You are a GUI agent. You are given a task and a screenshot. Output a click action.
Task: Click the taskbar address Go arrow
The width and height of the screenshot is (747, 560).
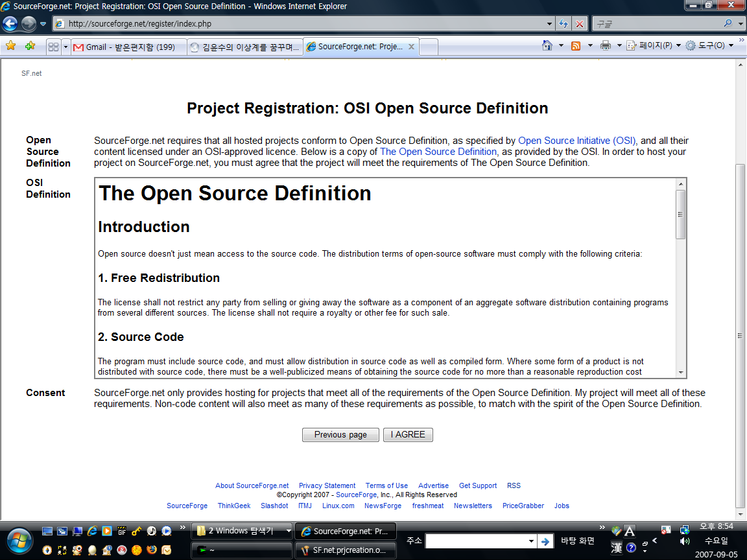click(x=545, y=541)
